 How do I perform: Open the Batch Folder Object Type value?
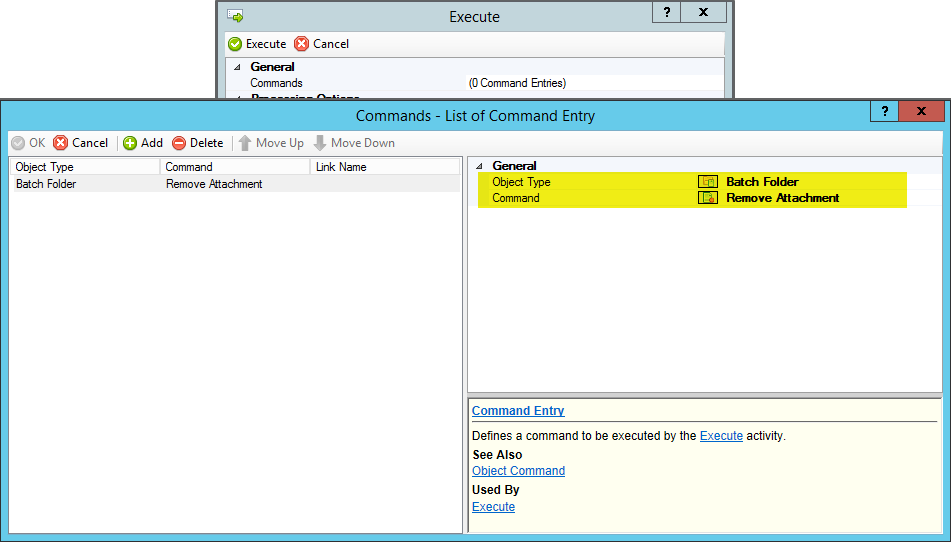762,181
